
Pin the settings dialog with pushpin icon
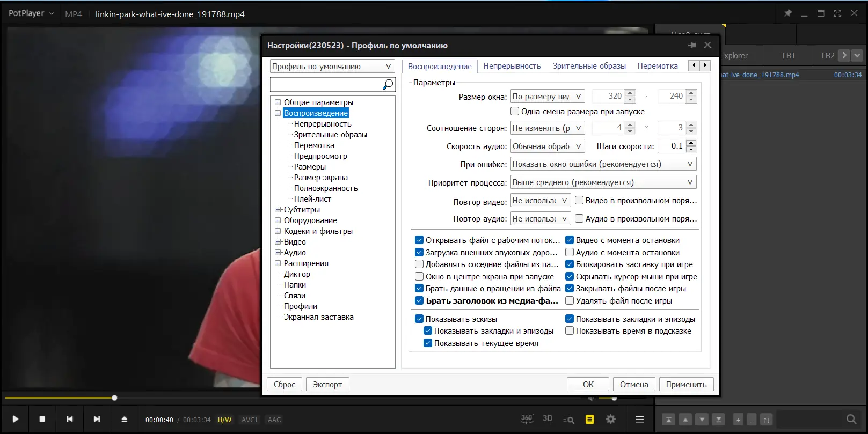[692, 45]
